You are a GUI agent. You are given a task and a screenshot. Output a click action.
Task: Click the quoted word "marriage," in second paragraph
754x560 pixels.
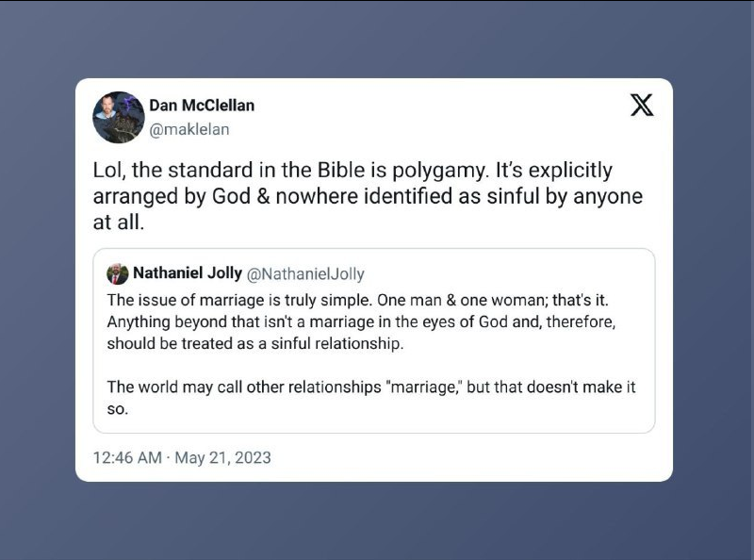coord(424,387)
